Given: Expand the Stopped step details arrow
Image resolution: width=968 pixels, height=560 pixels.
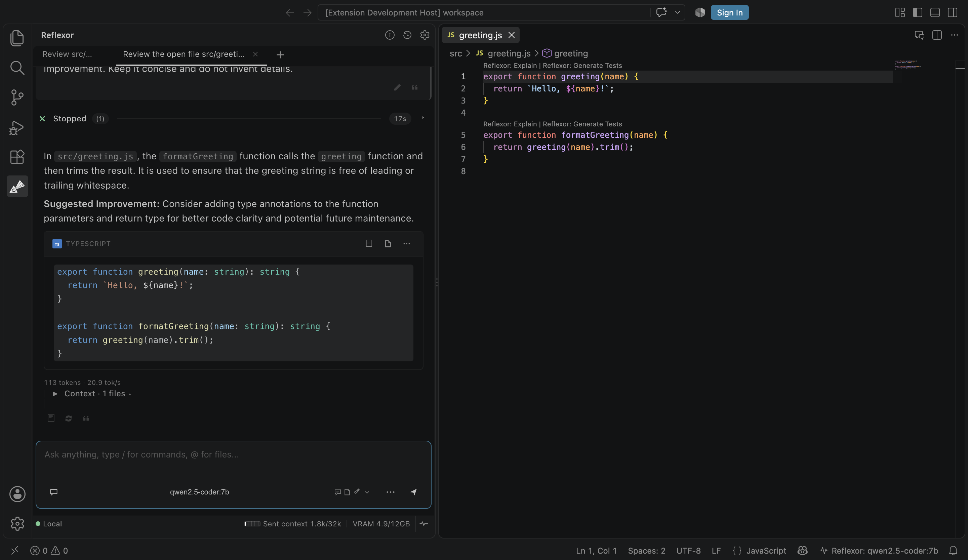Looking at the screenshot, I should [423, 118].
